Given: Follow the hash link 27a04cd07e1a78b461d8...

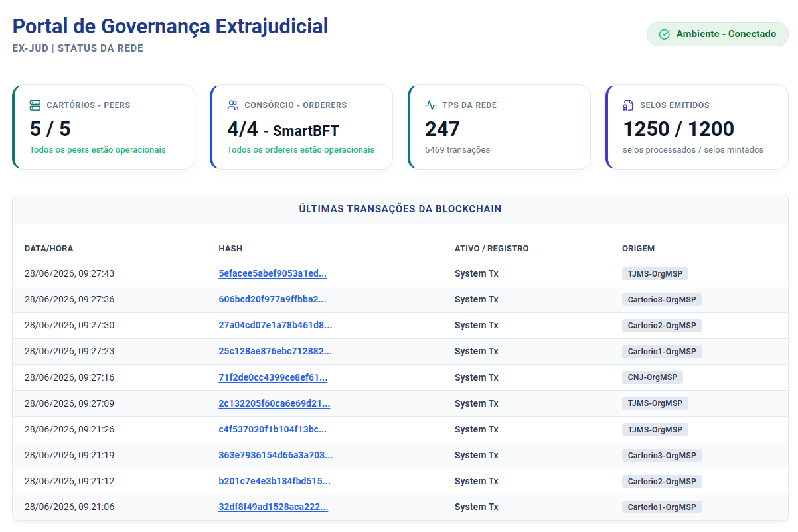Looking at the screenshot, I should click(275, 325).
